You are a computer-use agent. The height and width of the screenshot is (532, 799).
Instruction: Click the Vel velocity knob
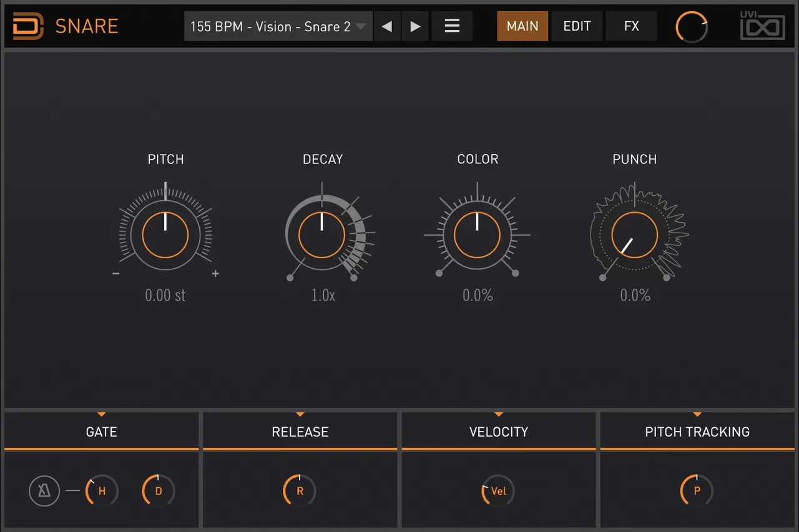[x=498, y=491]
